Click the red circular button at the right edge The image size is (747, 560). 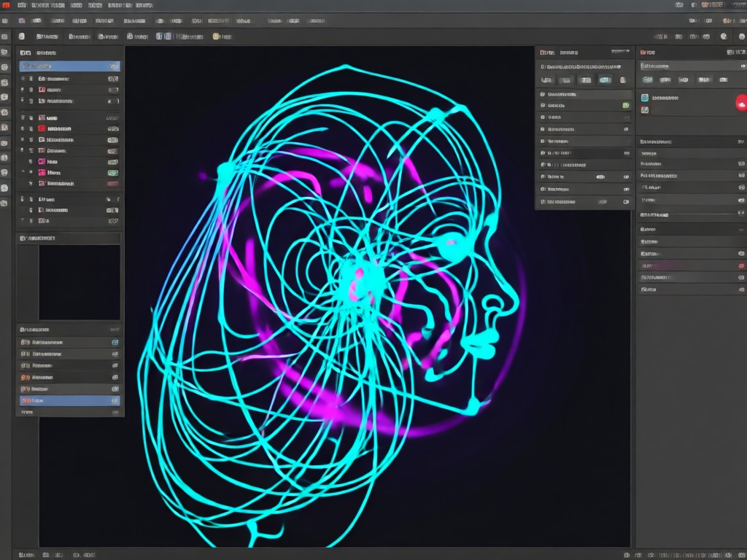[741, 103]
